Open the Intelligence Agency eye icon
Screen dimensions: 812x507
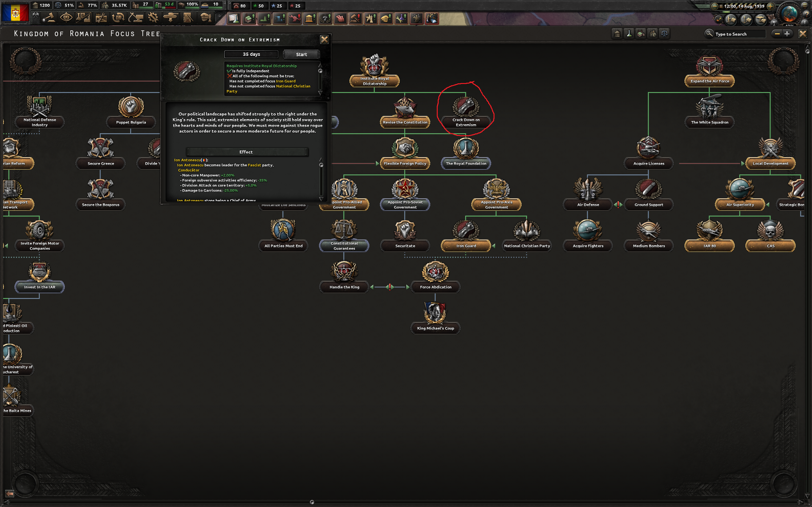pyautogui.click(x=66, y=17)
